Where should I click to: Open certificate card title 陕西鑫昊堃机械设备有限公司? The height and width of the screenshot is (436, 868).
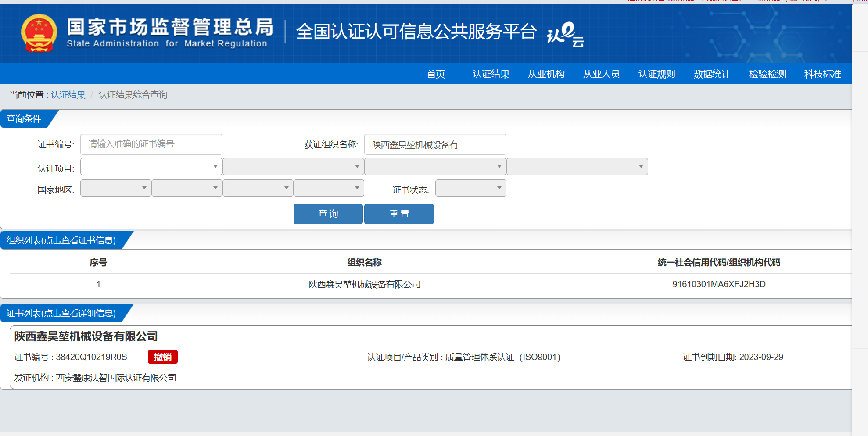tap(86, 336)
